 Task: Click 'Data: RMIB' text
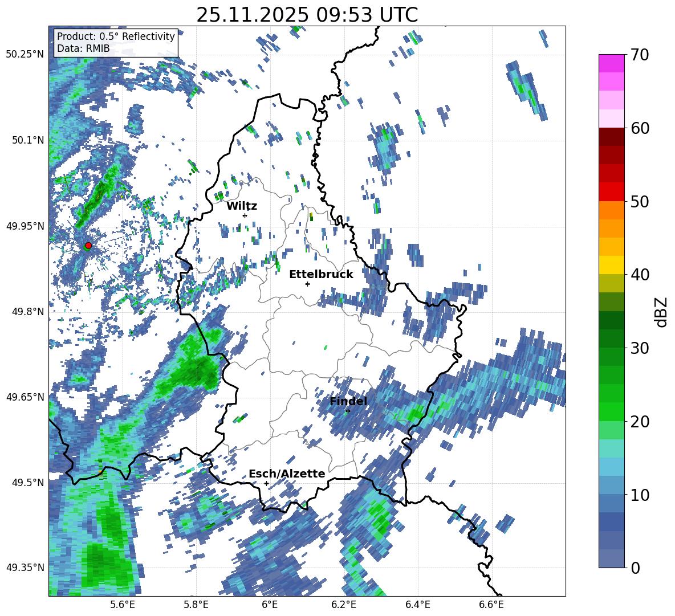pyautogui.click(x=83, y=48)
